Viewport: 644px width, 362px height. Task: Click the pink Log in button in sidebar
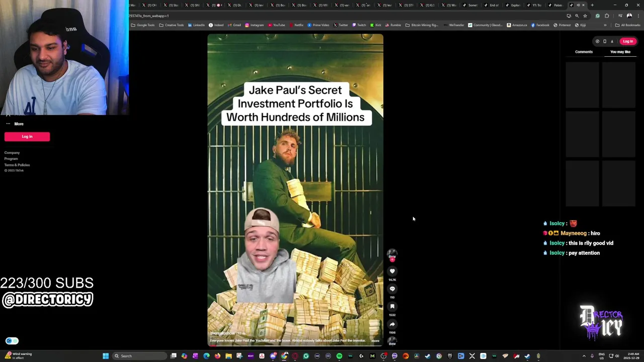pyautogui.click(x=27, y=136)
